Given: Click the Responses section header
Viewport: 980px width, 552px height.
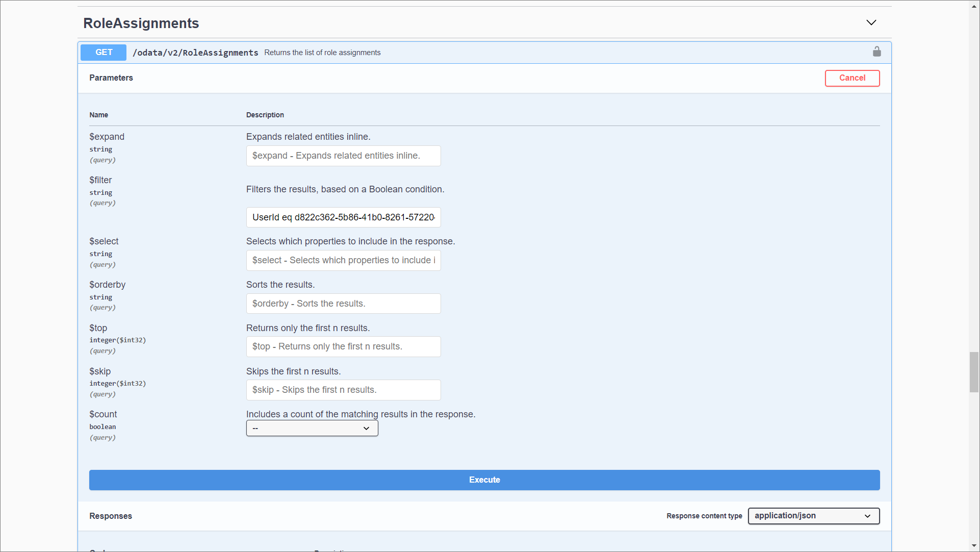Looking at the screenshot, I should [x=111, y=516].
